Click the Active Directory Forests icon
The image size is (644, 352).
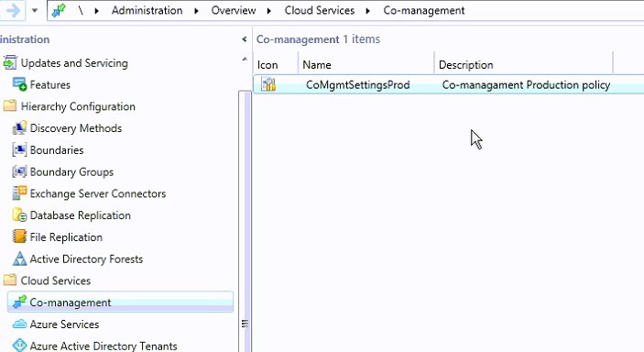[19, 258]
